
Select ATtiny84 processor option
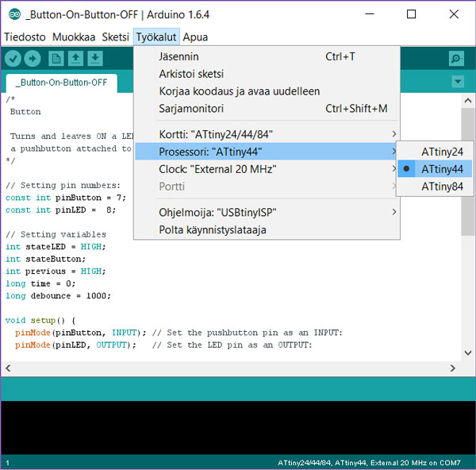[x=435, y=187]
